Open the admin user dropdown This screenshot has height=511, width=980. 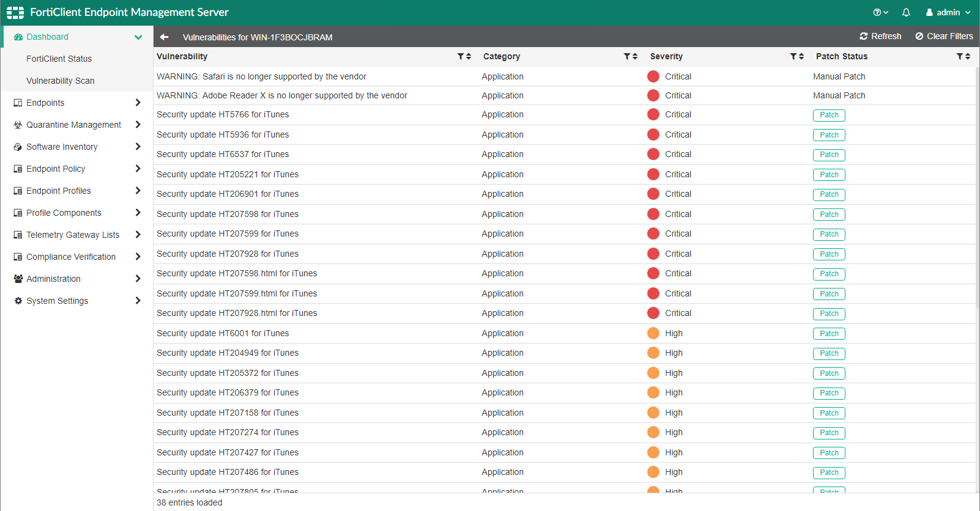948,12
